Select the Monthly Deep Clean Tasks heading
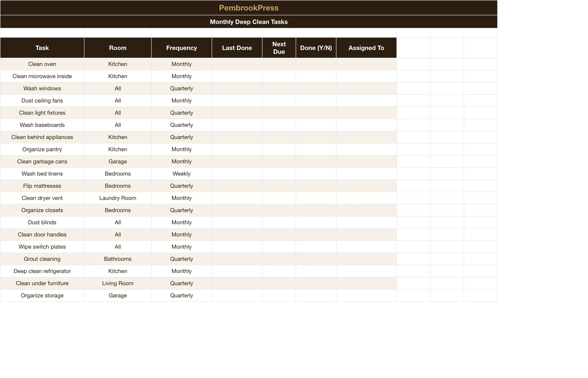 (x=249, y=22)
